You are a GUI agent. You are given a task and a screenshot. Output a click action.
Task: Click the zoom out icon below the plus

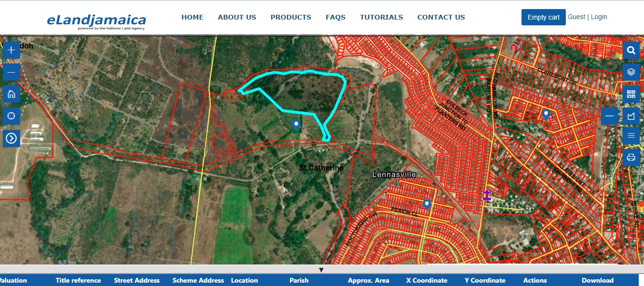pos(11,72)
